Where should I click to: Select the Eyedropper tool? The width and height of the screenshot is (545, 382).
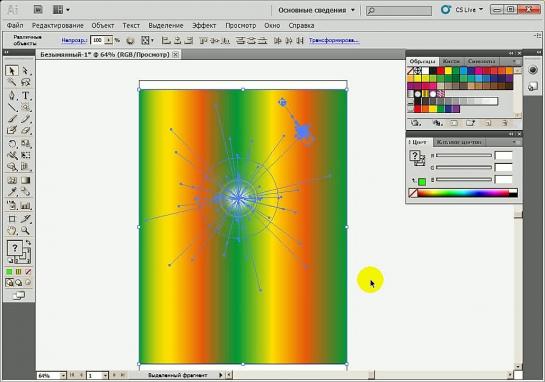click(12, 192)
